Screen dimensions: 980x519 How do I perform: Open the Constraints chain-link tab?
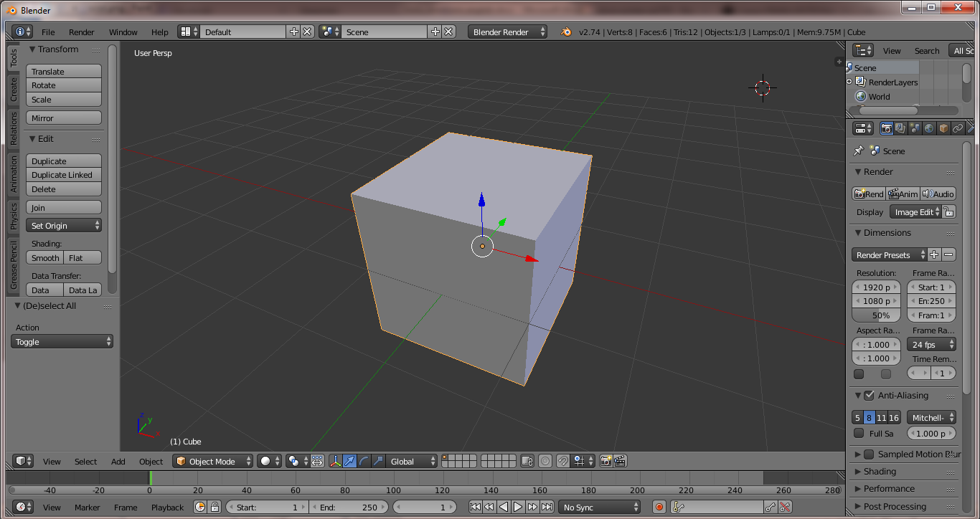[x=958, y=128]
